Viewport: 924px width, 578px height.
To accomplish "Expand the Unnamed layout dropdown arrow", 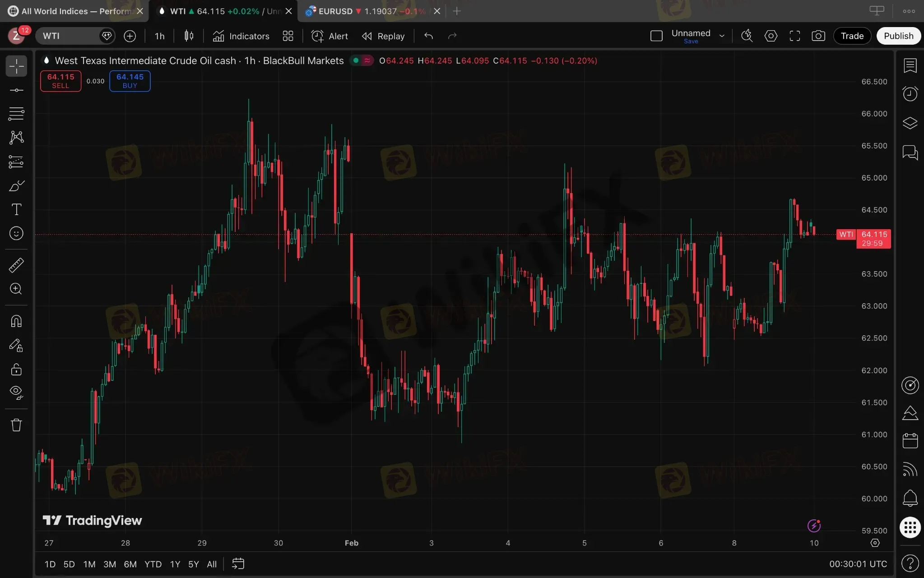I will click(722, 36).
